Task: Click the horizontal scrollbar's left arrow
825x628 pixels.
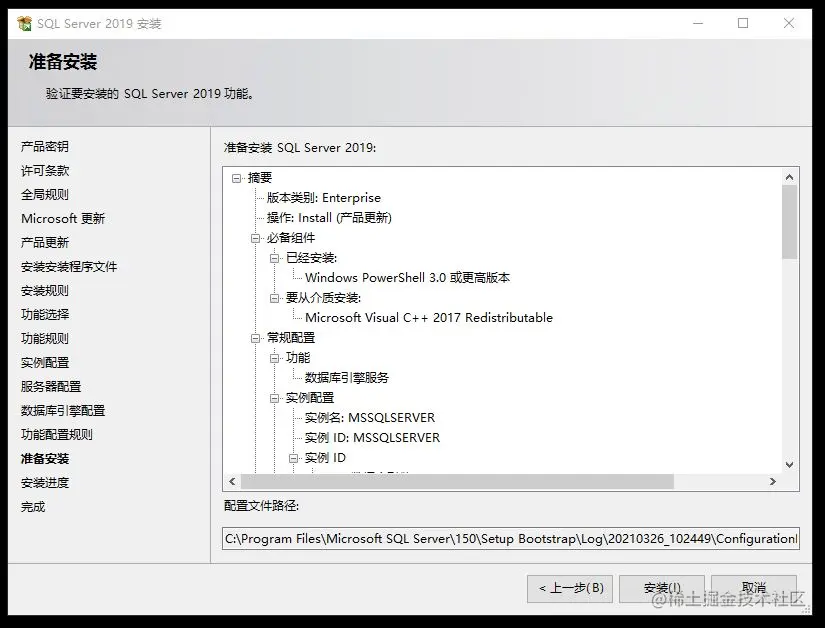Action: point(233,481)
